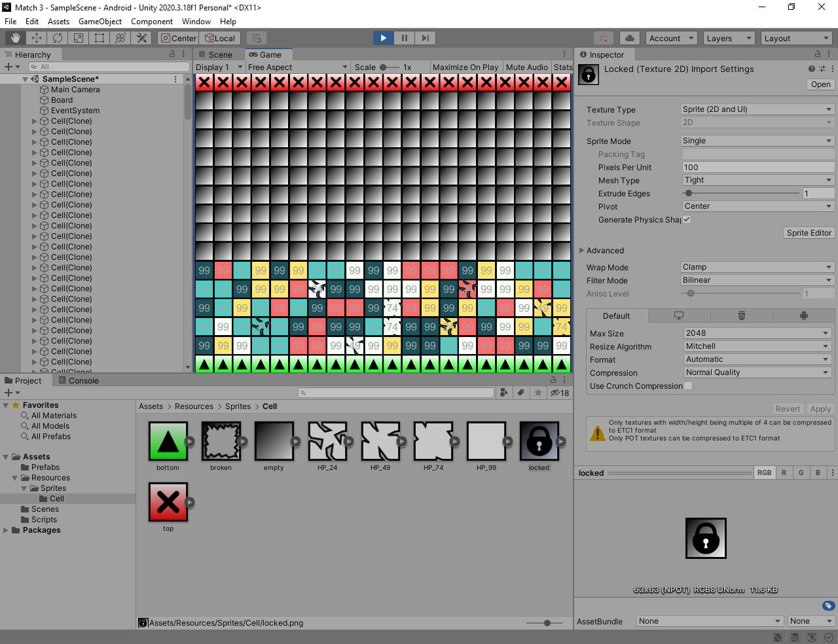Toggle pivot mode Center button
This screenshot has height=644, width=838.
pos(178,38)
